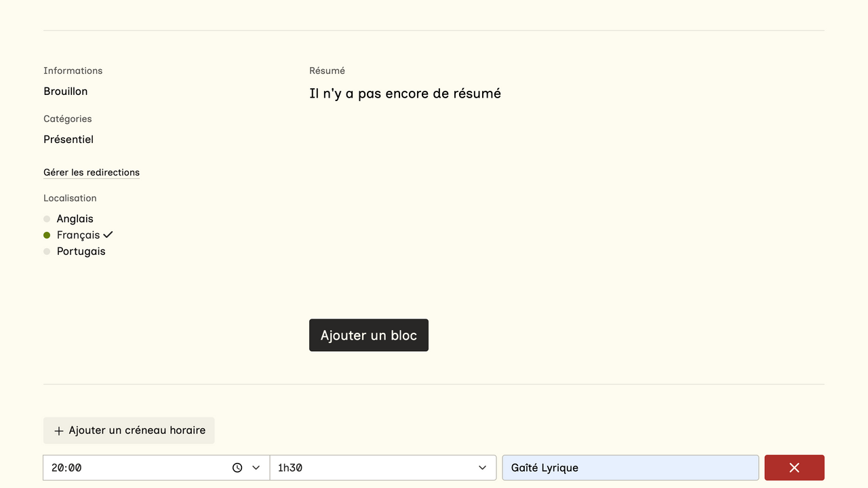Click the Brouillon status under Informations

66,91
